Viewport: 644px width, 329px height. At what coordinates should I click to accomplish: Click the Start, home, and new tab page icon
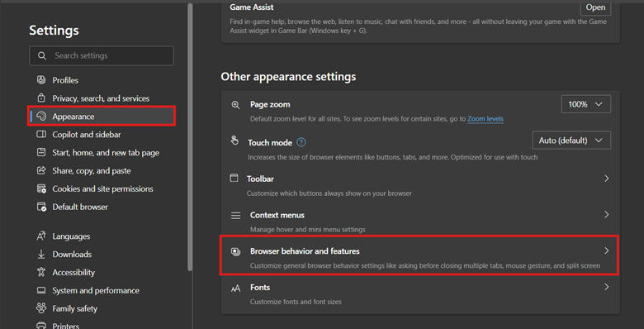pyautogui.click(x=41, y=152)
